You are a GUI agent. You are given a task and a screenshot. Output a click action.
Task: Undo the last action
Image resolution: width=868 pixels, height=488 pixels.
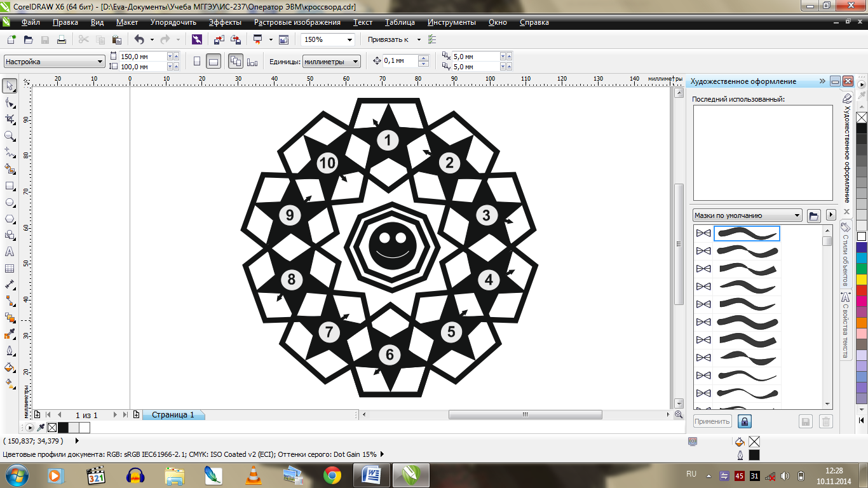(x=139, y=39)
